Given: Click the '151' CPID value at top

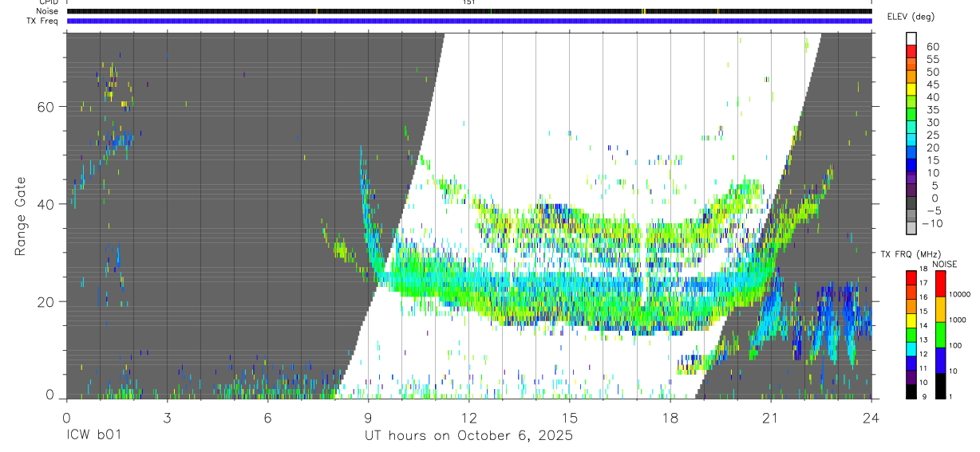Looking at the screenshot, I should (469, 2).
